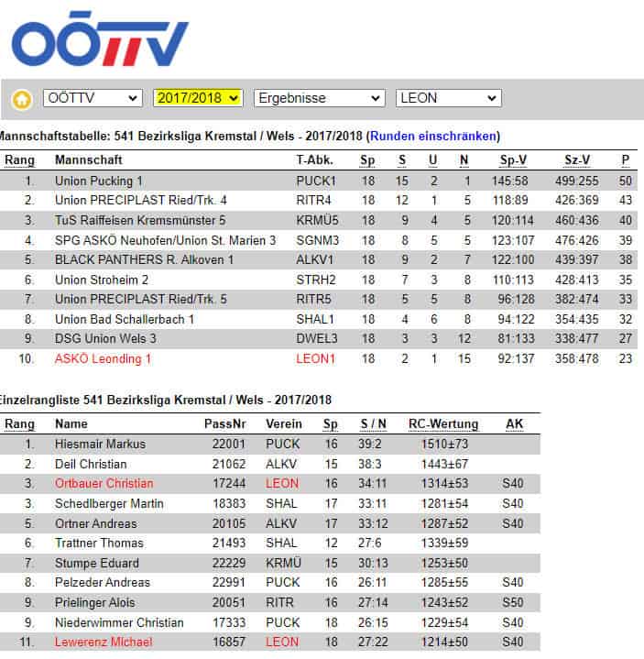
Task: Click RC rating 1443±67
Action: tap(444, 465)
